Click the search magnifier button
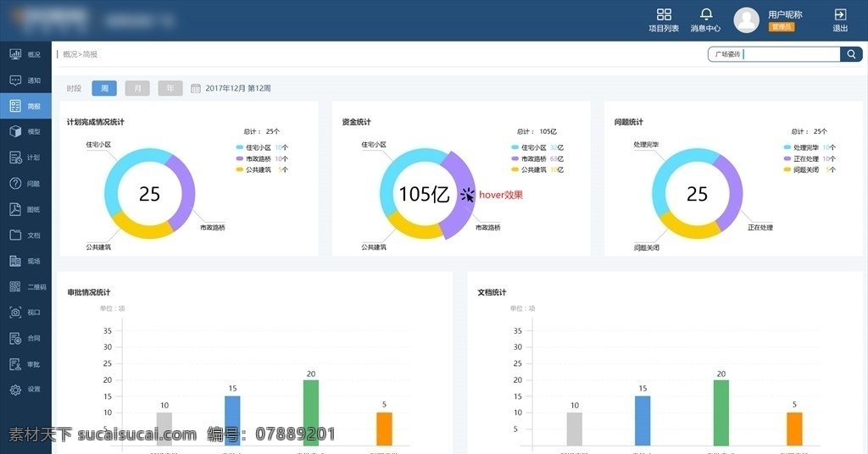Viewport: 868px width, 454px height. (851, 54)
